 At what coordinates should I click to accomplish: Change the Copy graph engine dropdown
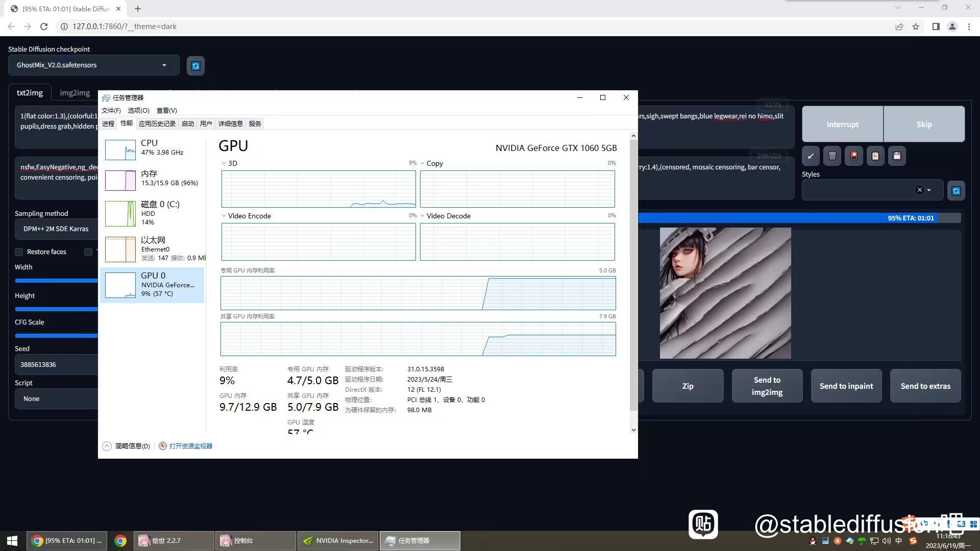click(x=423, y=163)
